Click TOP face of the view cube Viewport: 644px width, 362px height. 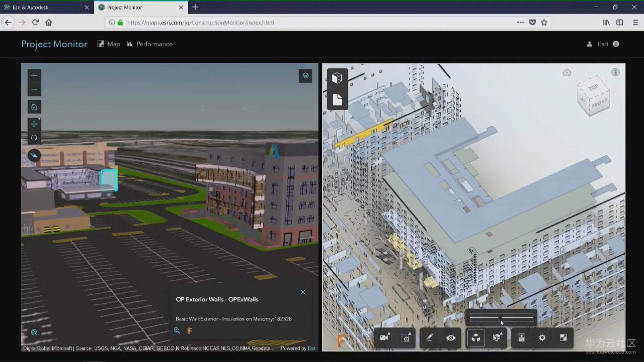click(x=593, y=87)
